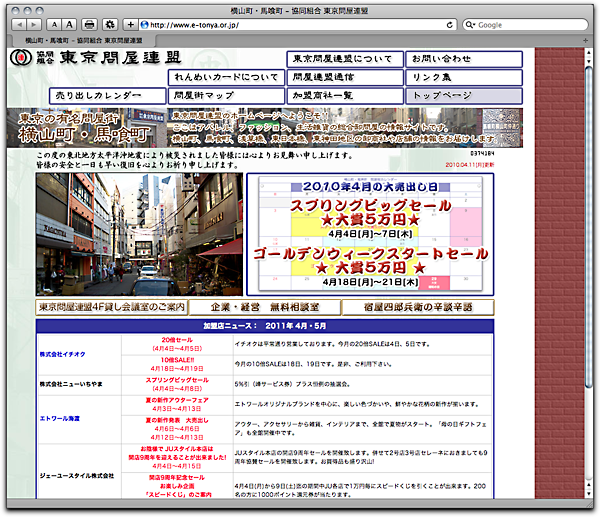Go to トップページ menu item

coord(464,96)
